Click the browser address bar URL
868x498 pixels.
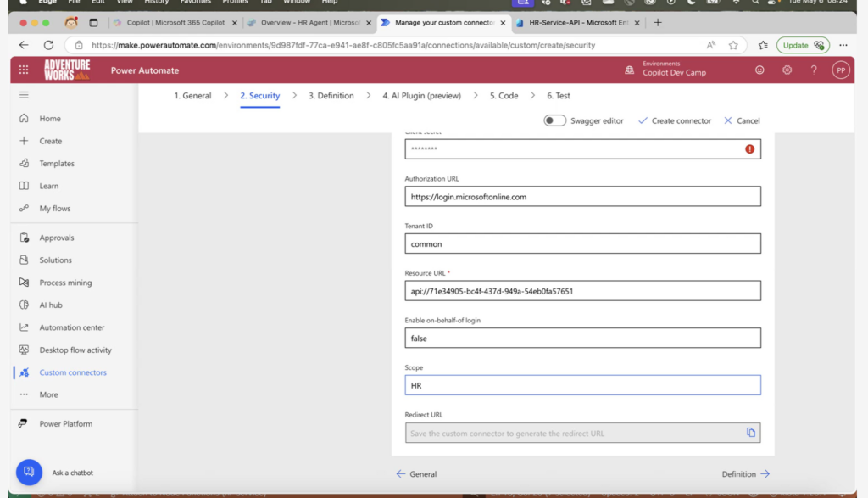343,45
